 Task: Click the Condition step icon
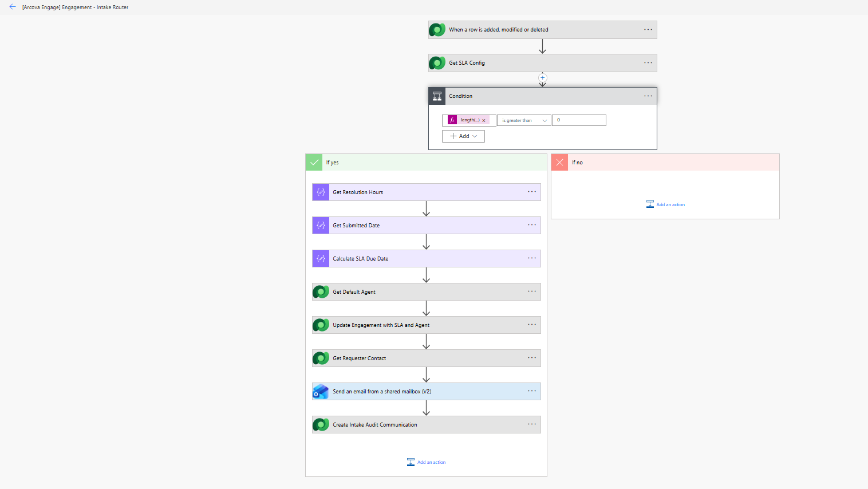point(437,96)
